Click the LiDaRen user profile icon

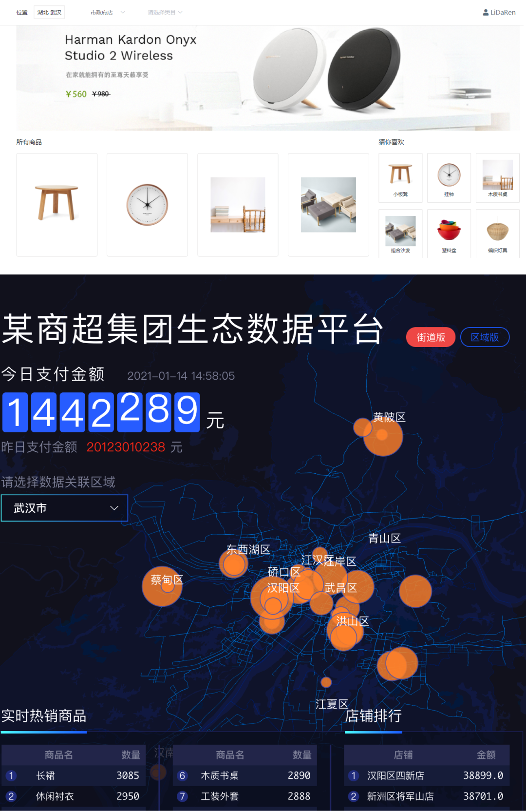click(x=486, y=12)
